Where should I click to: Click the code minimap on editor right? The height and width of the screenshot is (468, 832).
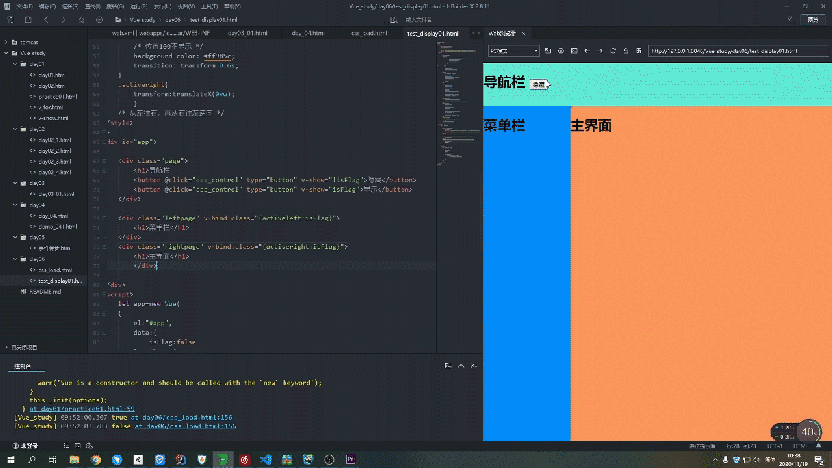[459, 101]
